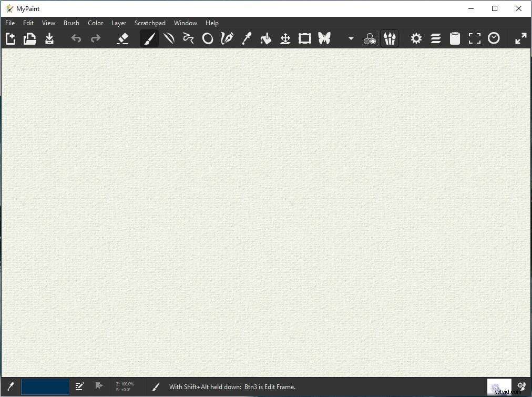Select the Pan view tool
The width and height of the screenshot is (532, 397).
click(x=285, y=38)
